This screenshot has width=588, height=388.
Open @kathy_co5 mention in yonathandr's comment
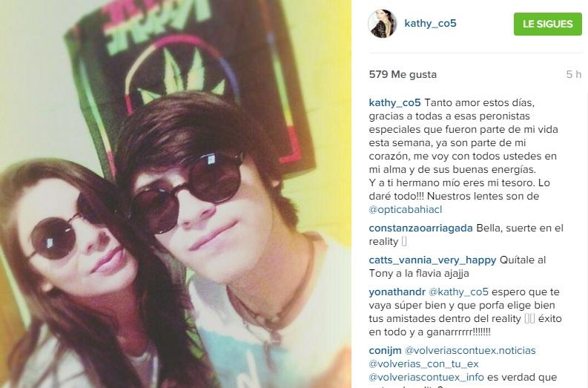coord(458,292)
